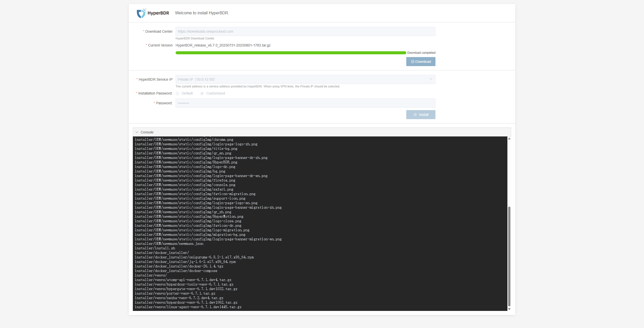Click console line configImg/safari.png
The image size is (644, 328).
184,189
